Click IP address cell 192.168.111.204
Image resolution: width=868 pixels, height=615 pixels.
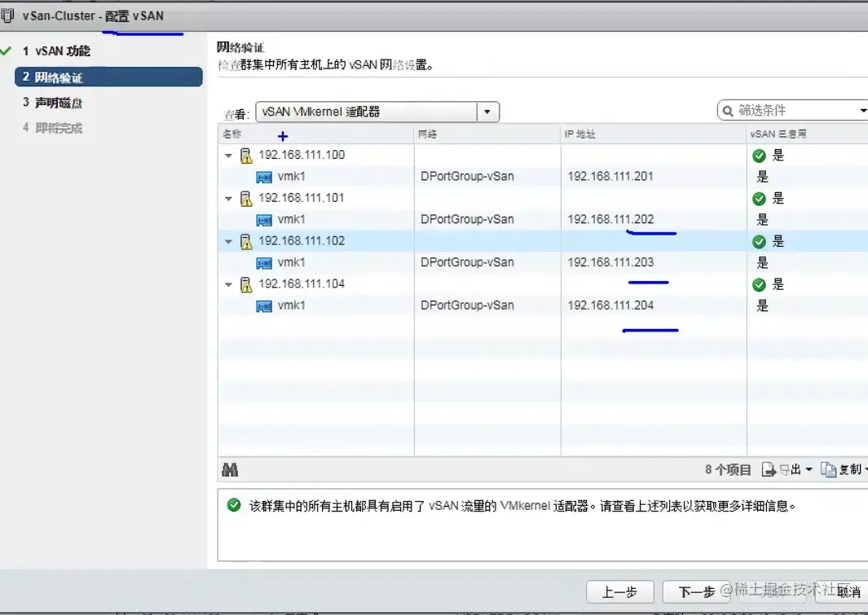coord(610,305)
